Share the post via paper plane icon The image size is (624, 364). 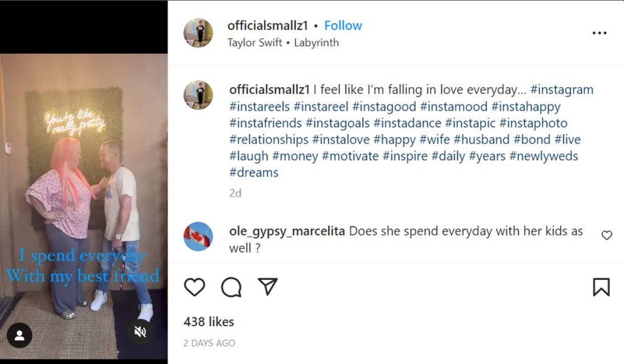(268, 287)
